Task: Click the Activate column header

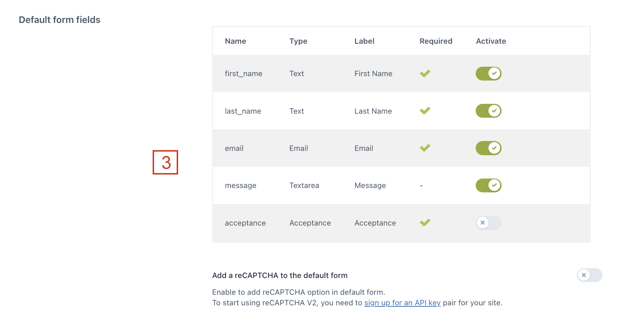Action: [x=491, y=41]
